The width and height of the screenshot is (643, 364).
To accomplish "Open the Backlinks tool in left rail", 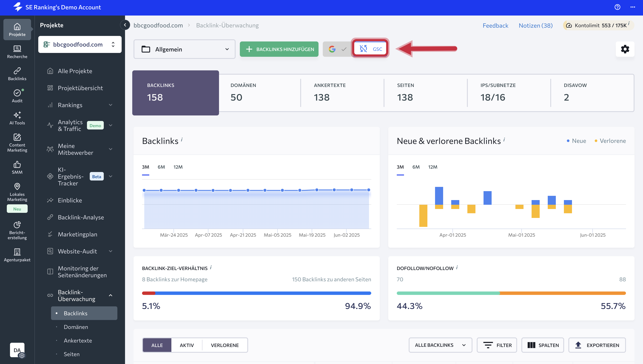I will click(x=17, y=74).
